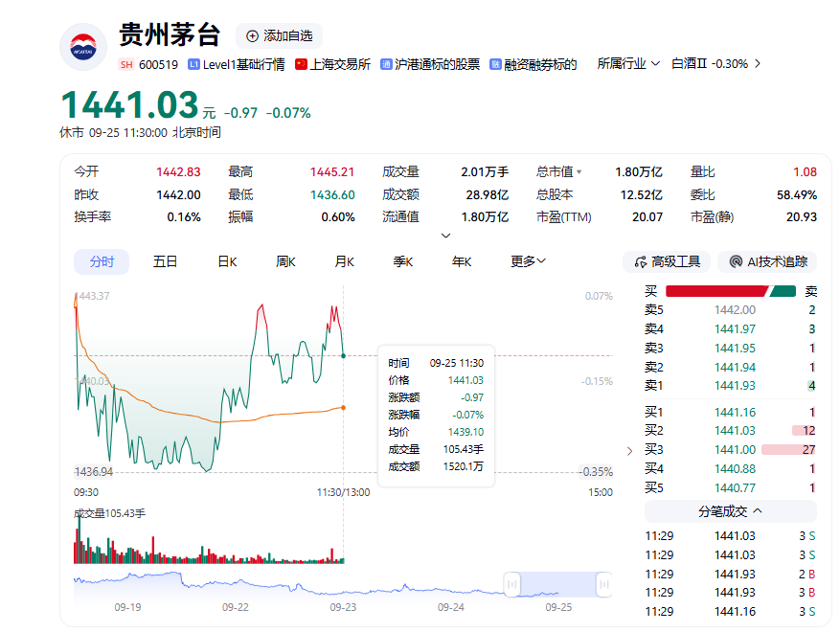The image size is (840, 632).
Task: Open 高级工具 advanced tools
Action: [667, 262]
